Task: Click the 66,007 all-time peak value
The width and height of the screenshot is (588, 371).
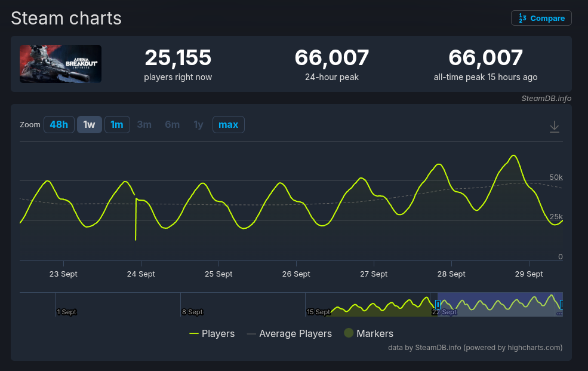Action: click(486, 57)
